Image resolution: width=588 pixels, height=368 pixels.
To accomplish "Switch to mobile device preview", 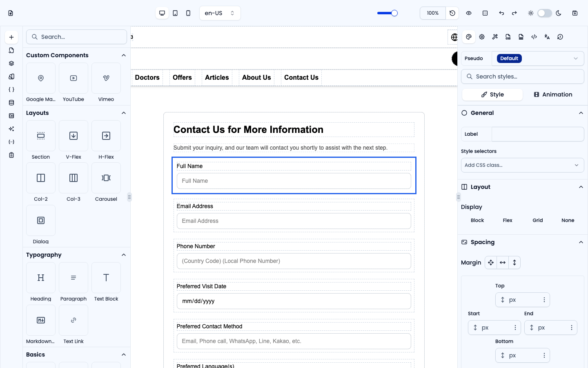I will [x=188, y=13].
